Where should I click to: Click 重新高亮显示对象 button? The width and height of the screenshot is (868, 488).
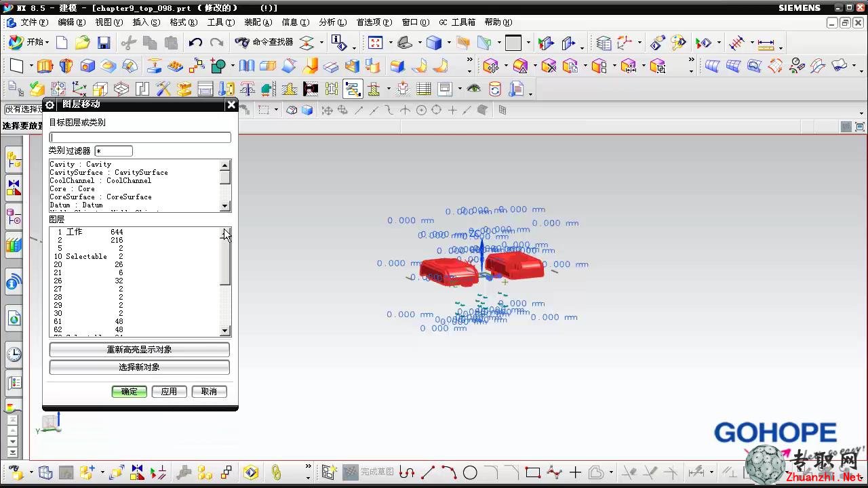point(139,350)
